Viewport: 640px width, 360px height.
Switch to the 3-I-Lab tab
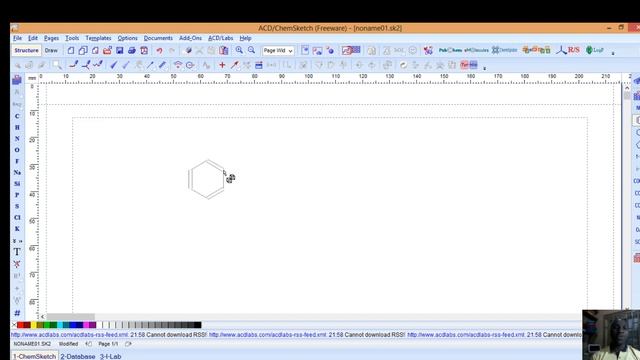110,356
